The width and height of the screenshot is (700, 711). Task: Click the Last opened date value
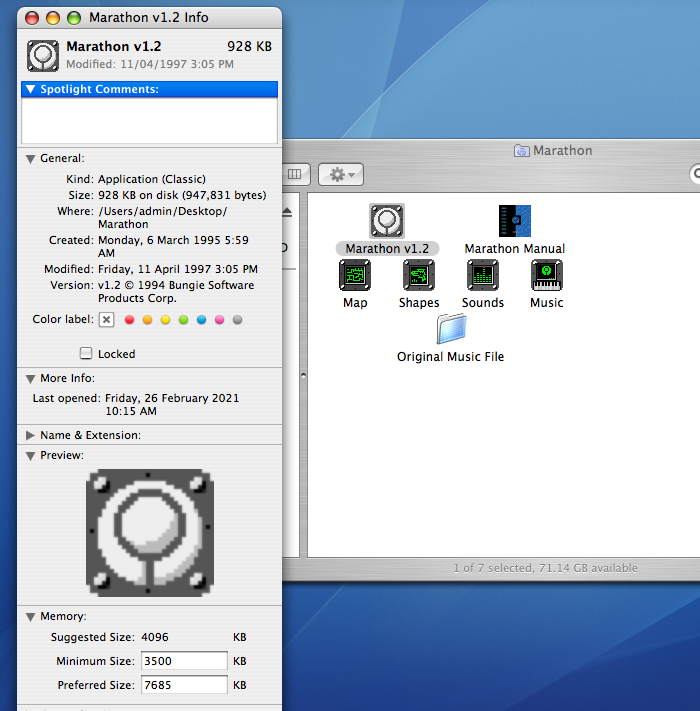click(x=172, y=404)
